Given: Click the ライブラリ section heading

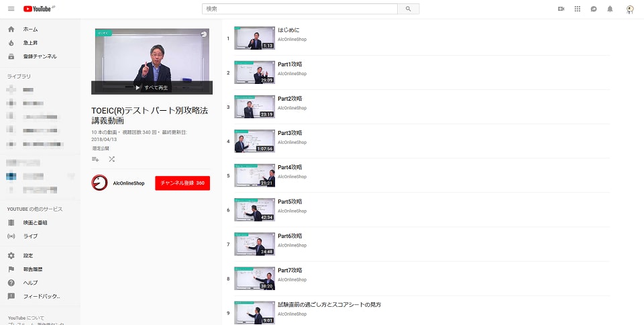Looking at the screenshot, I should (x=19, y=77).
